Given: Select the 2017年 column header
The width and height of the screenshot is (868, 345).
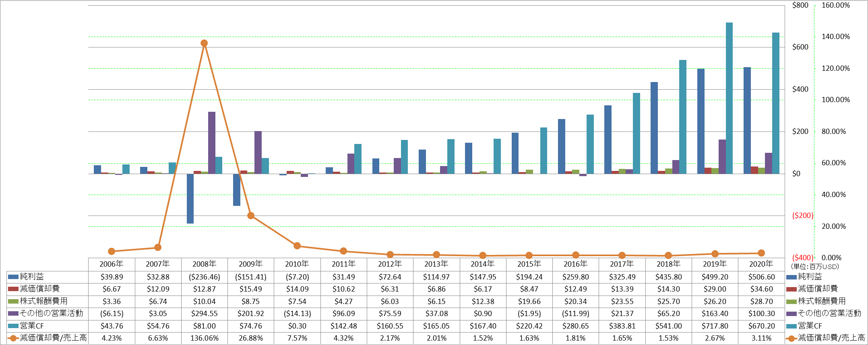Looking at the screenshot, I should (622, 264).
